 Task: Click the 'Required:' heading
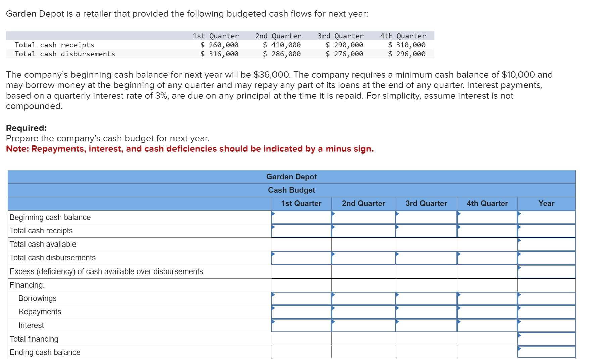click(x=27, y=128)
